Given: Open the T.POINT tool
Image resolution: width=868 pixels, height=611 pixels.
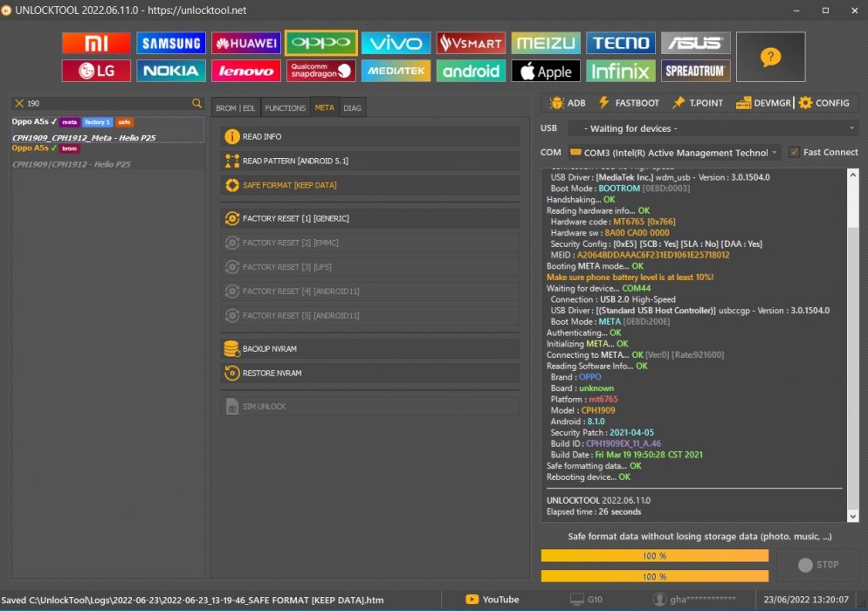Looking at the screenshot, I should coord(698,103).
